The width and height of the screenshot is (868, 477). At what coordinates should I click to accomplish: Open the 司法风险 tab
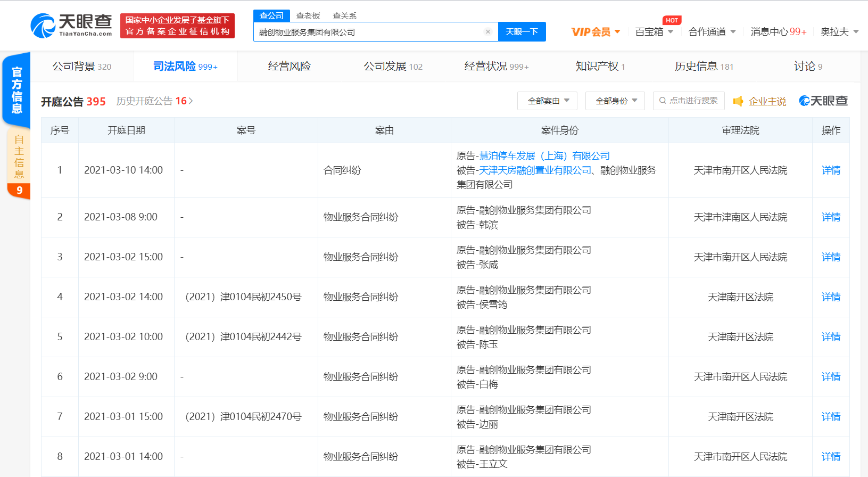pyautogui.click(x=185, y=67)
